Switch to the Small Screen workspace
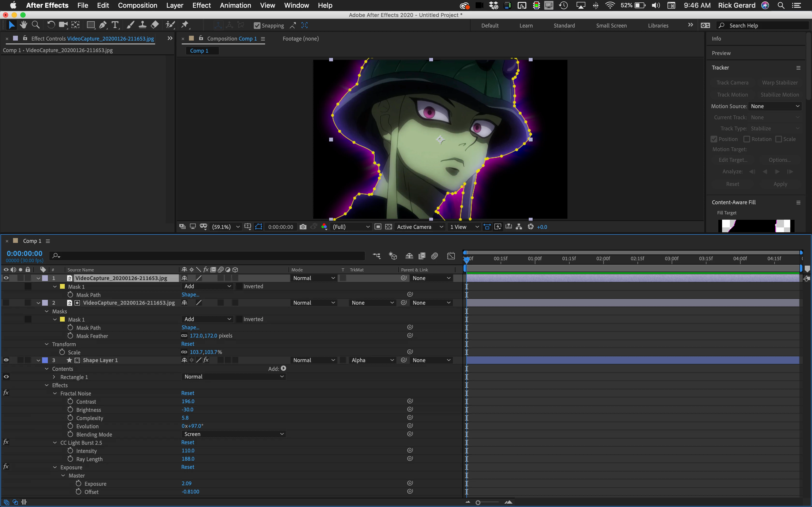Image resolution: width=812 pixels, height=507 pixels. pos(611,26)
